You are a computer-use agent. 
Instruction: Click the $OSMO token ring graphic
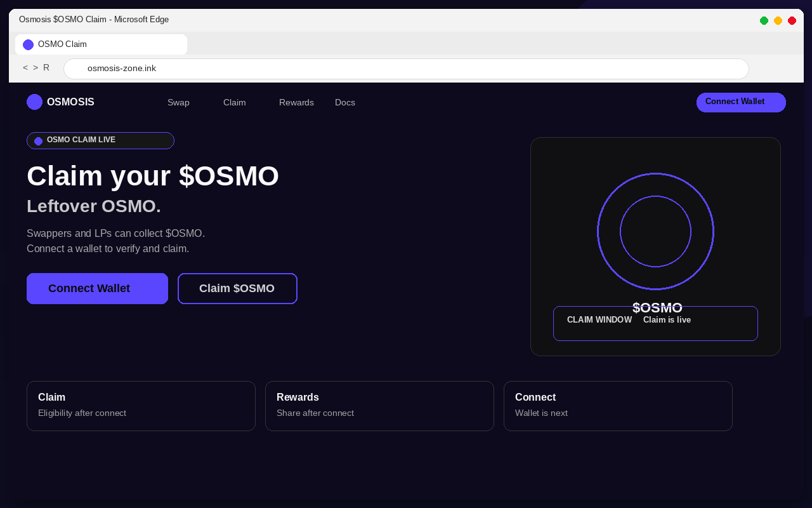(x=655, y=231)
